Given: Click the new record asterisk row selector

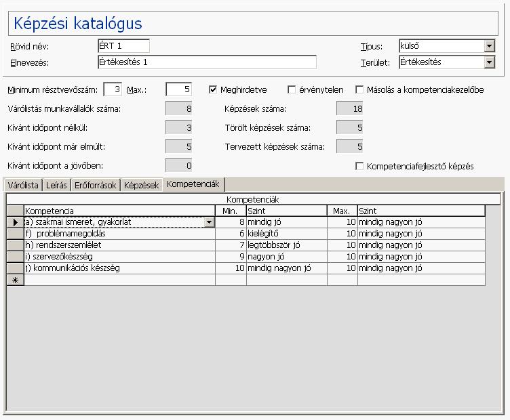Looking at the screenshot, I should 16,280.
